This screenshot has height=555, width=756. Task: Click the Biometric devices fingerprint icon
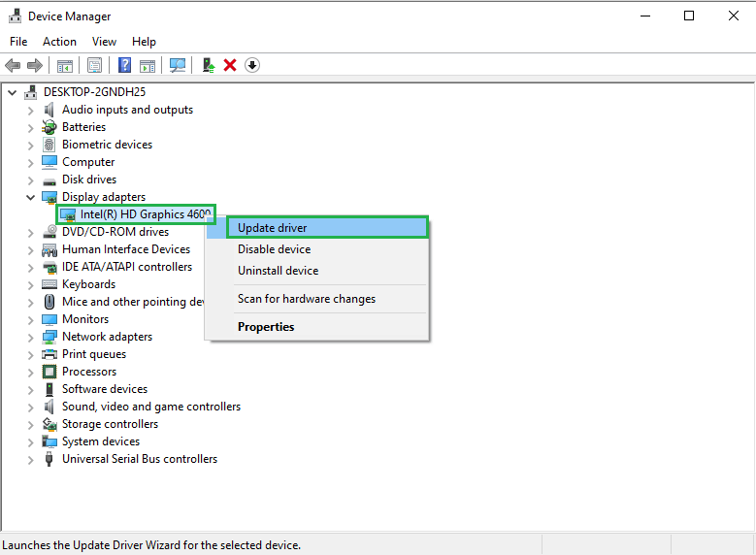click(x=49, y=145)
